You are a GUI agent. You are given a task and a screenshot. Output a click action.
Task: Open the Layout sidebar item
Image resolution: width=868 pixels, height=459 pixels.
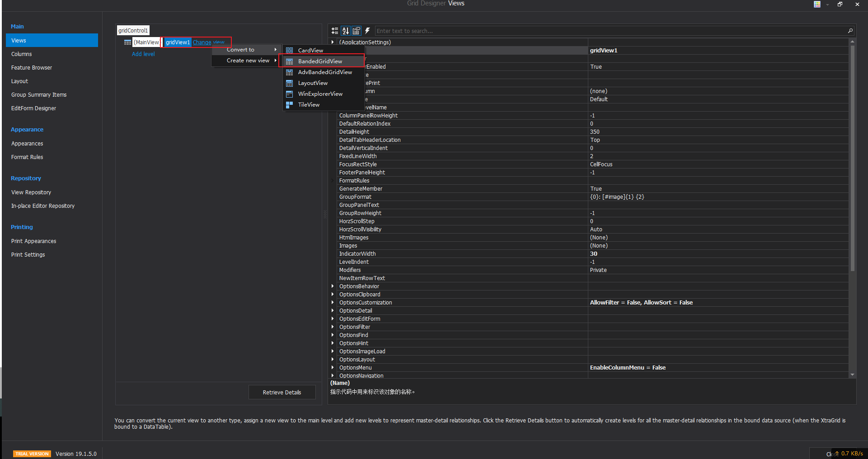click(x=52, y=81)
